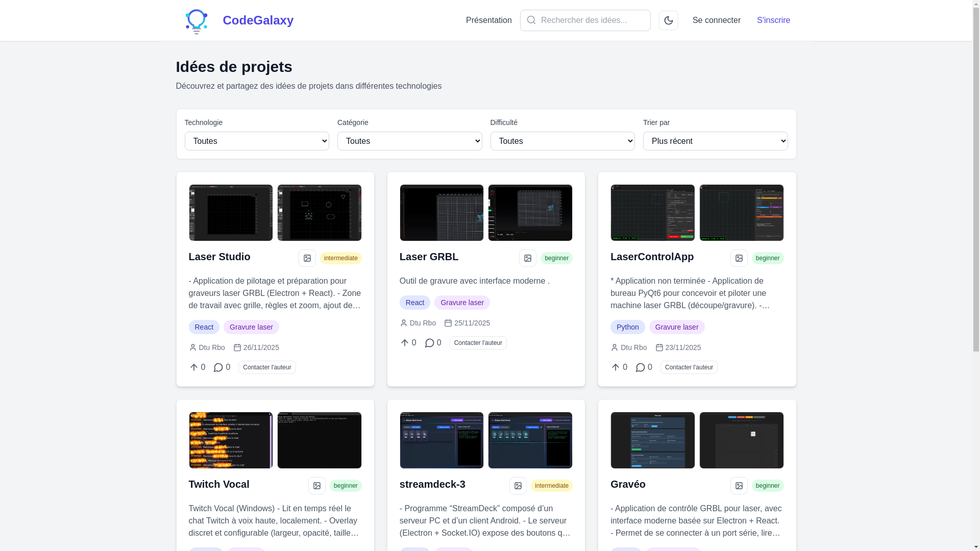Open image gallery icon for Laser Studio
Screen dimensions: 980x551
click(x=307, y=258)
